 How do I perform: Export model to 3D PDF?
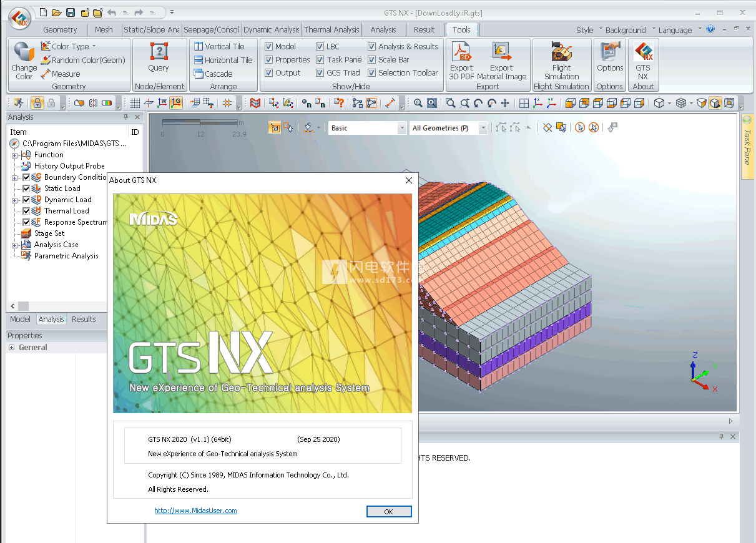[461, 61]
